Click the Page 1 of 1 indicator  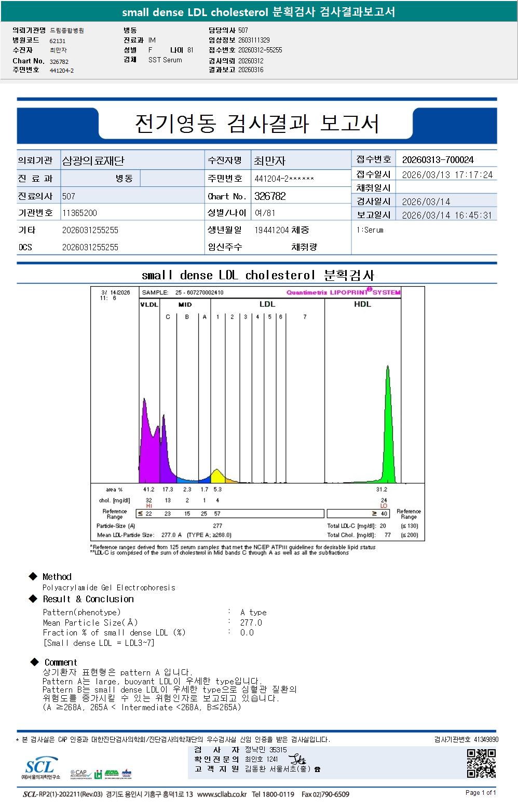[481, 793]
